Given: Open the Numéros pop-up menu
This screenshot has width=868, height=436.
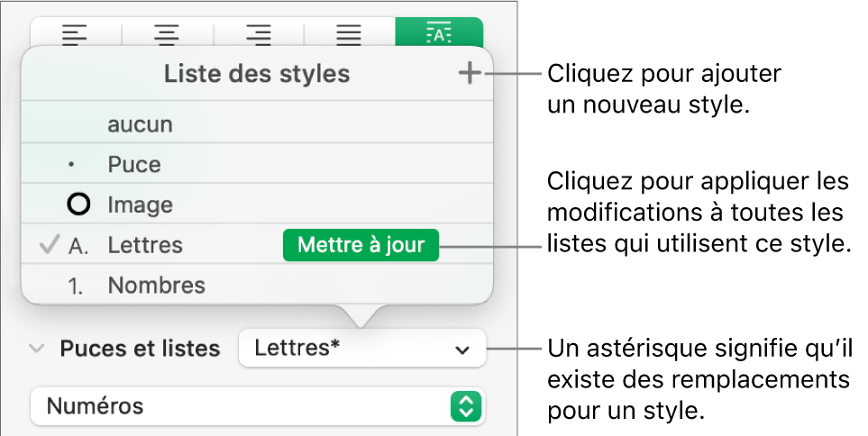Looking at the screenshot, I should (x=257, y=406).
